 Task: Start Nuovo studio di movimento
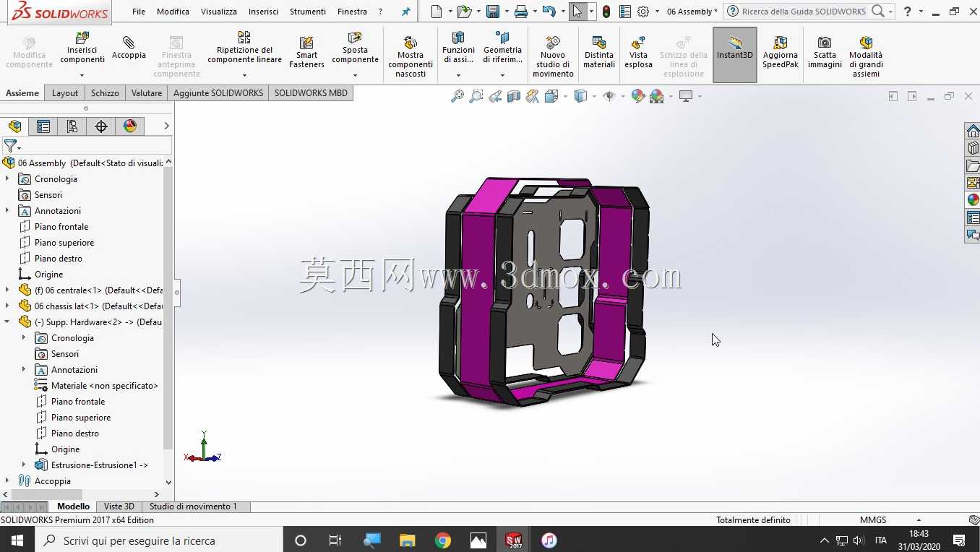coord(553,56)
